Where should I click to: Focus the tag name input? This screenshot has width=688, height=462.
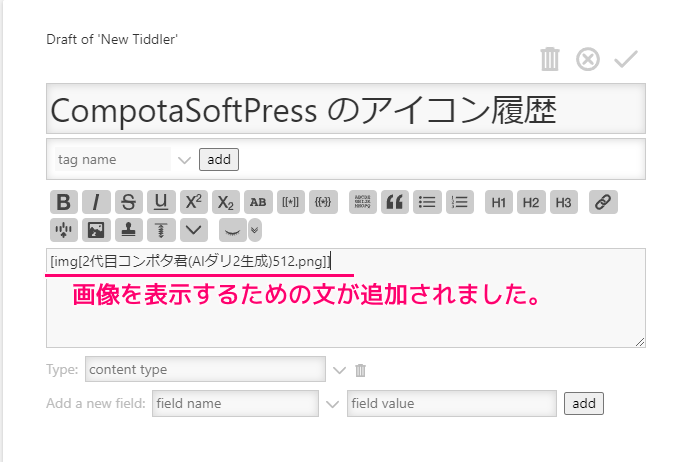tap(113, 159)
